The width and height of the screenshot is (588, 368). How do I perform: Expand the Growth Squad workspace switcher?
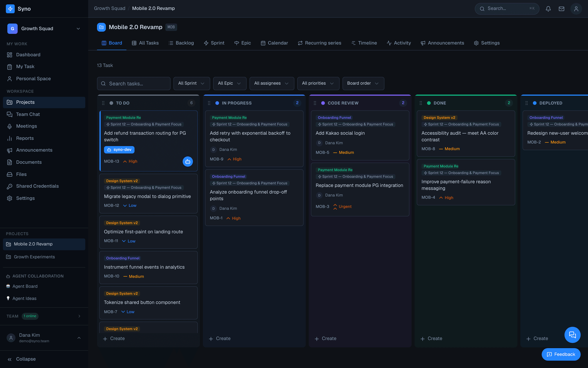(44, 29)
